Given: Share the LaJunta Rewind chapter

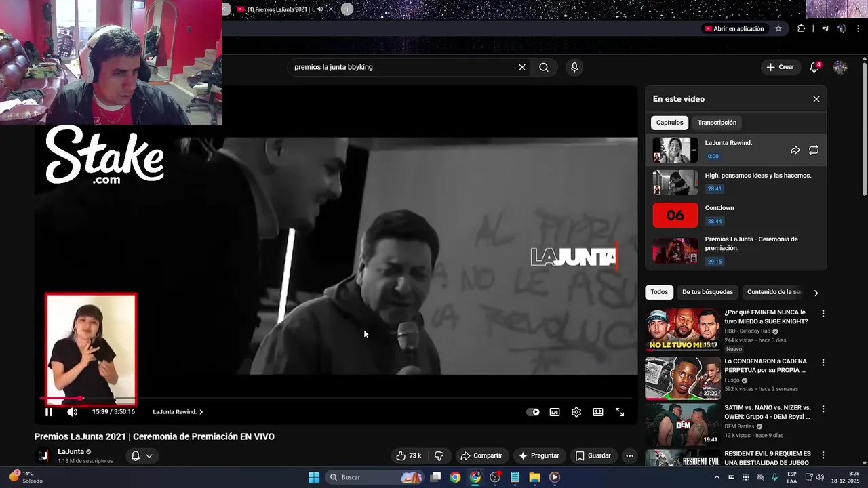Looking at the screenshot, I should 795,150.
